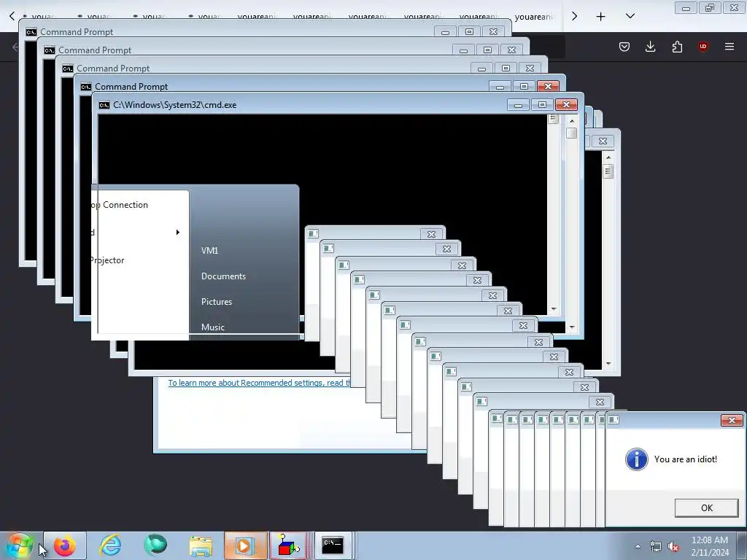Image resolution: width=747 pixels, height=560 pixels.
Task: Click up arrow of the background command window's scrollbar
Action: click(608, 157)
